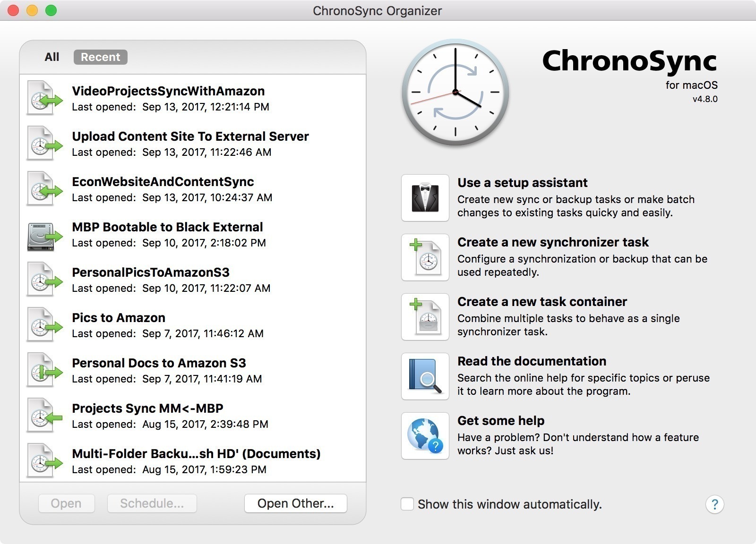Click the Multi-Folder Backup Documents task icon
This screenshot has height=544, width=756.
(44, 461)
